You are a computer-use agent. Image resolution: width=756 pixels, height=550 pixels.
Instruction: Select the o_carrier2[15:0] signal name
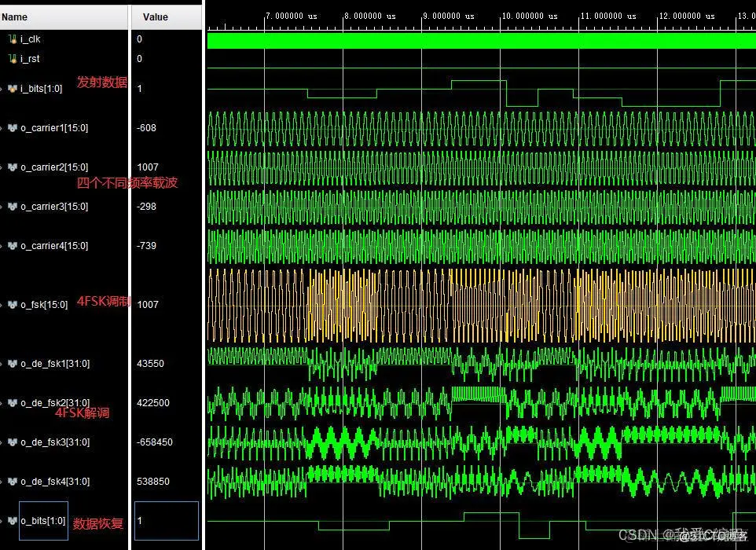54,167
